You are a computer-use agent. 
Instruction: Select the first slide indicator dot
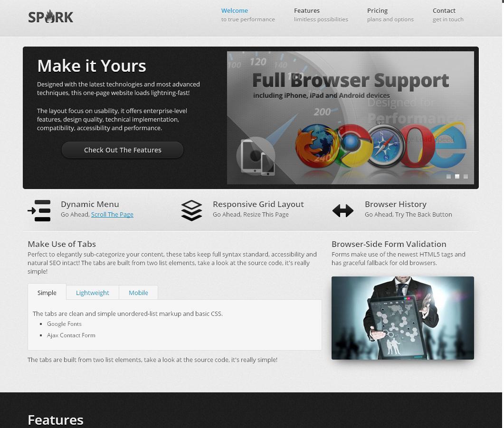[x=449, y=176]
